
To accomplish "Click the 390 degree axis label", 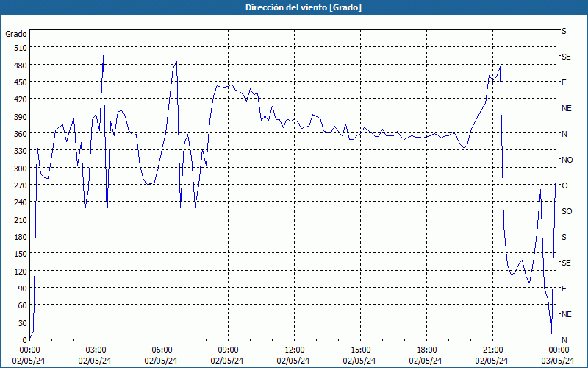I will [x=21, y=117].
